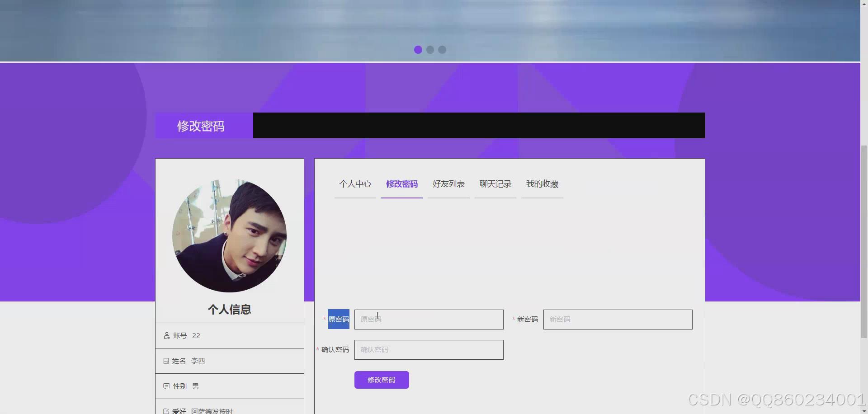Click the user icon beside 账号
Image resolution: width=868 pixels, height=414 pixels.
click(166, 335)
